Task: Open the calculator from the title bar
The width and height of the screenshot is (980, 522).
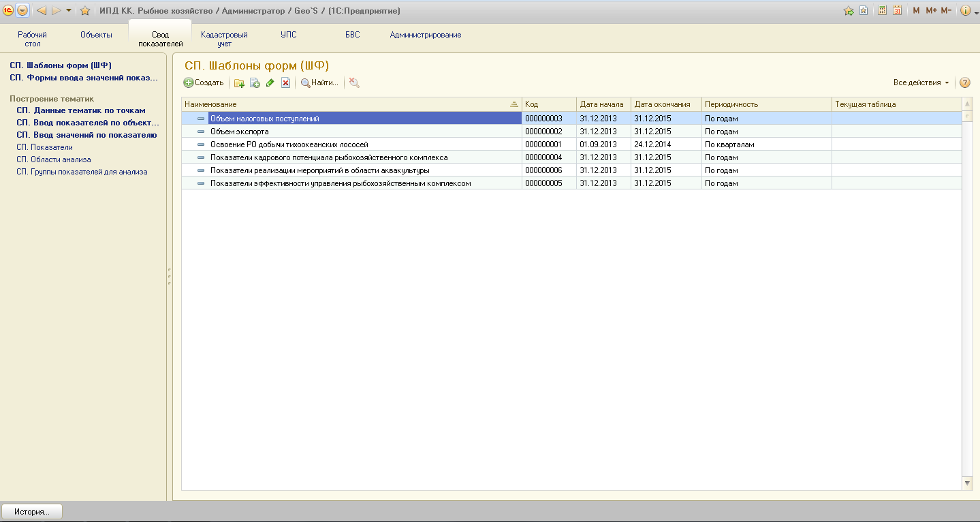Action: pyautogui.click(x=883, y=10)
